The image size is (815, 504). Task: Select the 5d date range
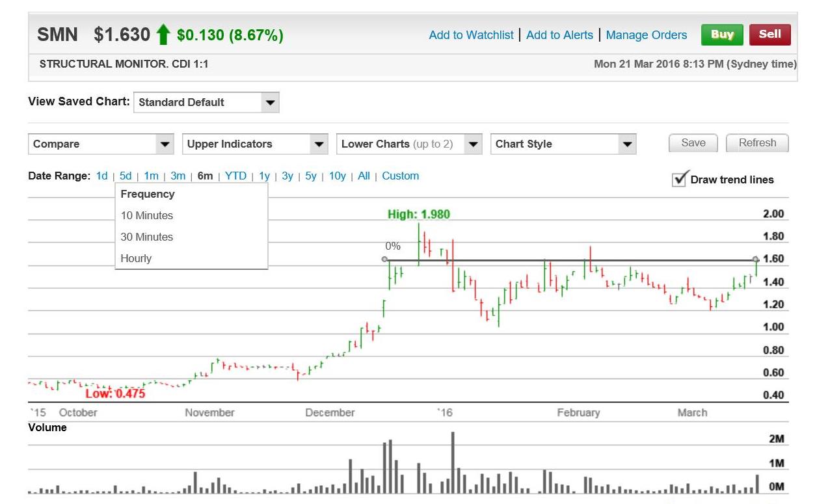tap(126, 176)
